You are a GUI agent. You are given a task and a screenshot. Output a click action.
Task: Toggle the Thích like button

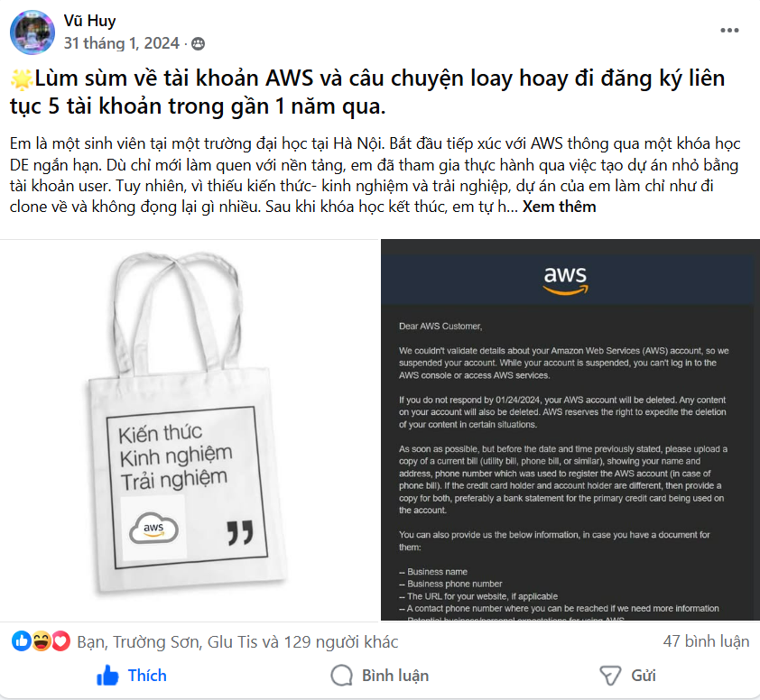pyautogui.click(x=132, y=676)
